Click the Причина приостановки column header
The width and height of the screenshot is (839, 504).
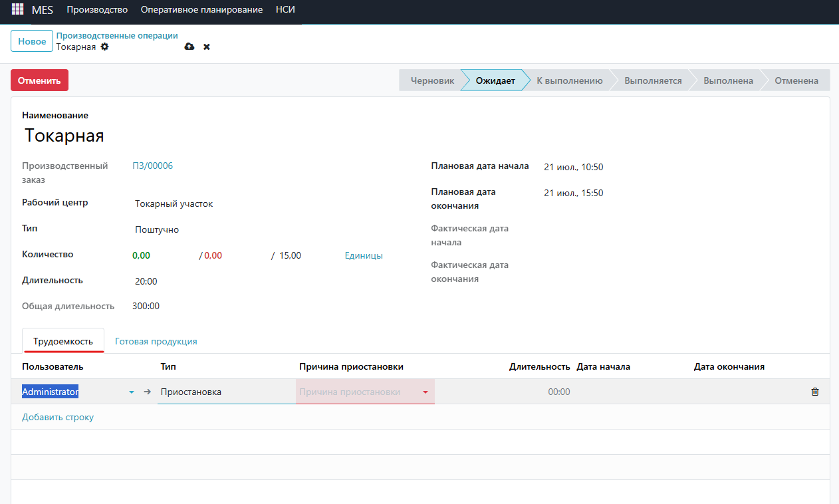(x=351, y=366)
